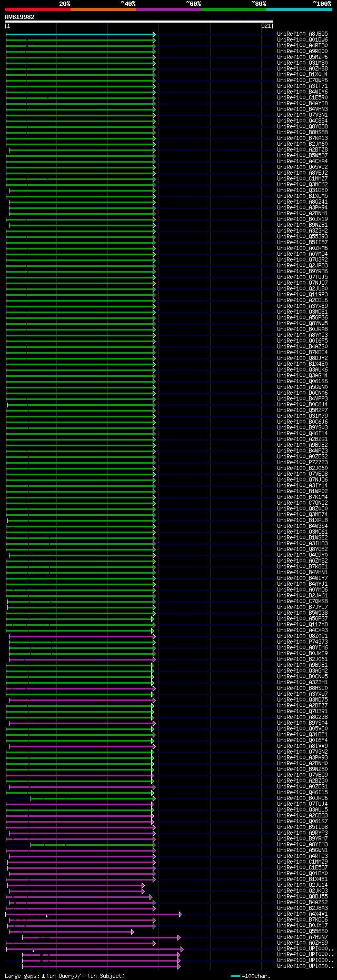337x980 pixels.
Task: Select the label UniRef100_C7QWP6
Action: [302, 80]
